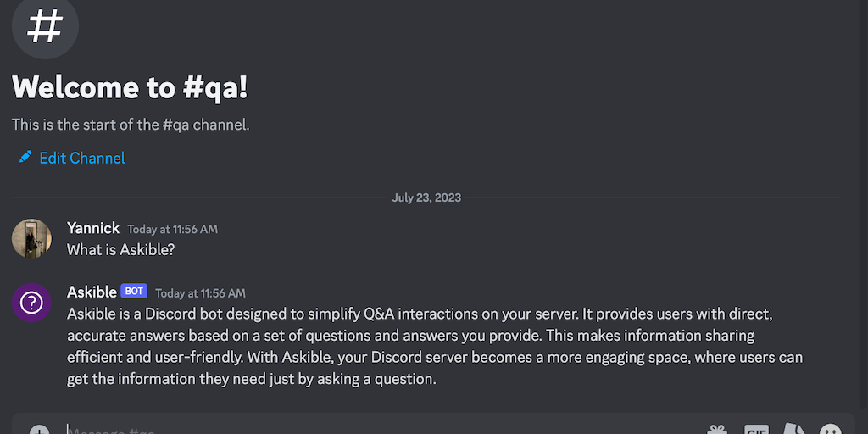Click Yannick's message timestamp
This screenshot has width=868, height=434.
point(172,229)
